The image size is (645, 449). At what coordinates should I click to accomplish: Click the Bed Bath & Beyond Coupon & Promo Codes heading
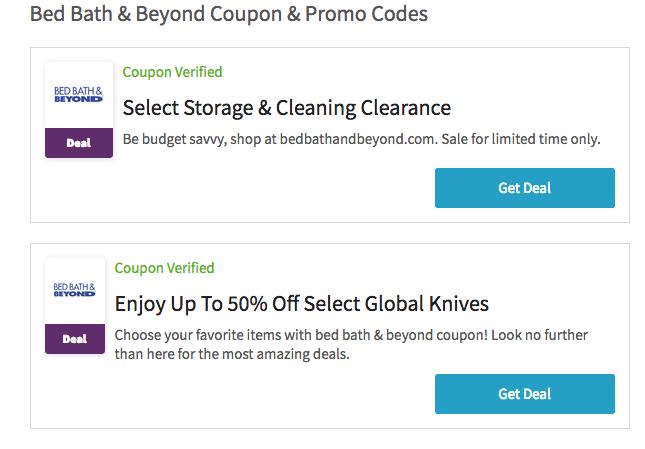click(x=229, y=15)
